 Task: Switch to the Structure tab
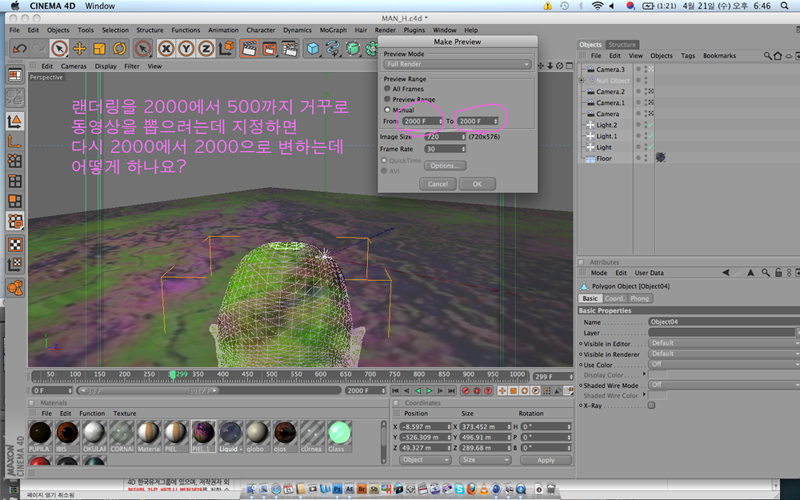pos(622,44)
